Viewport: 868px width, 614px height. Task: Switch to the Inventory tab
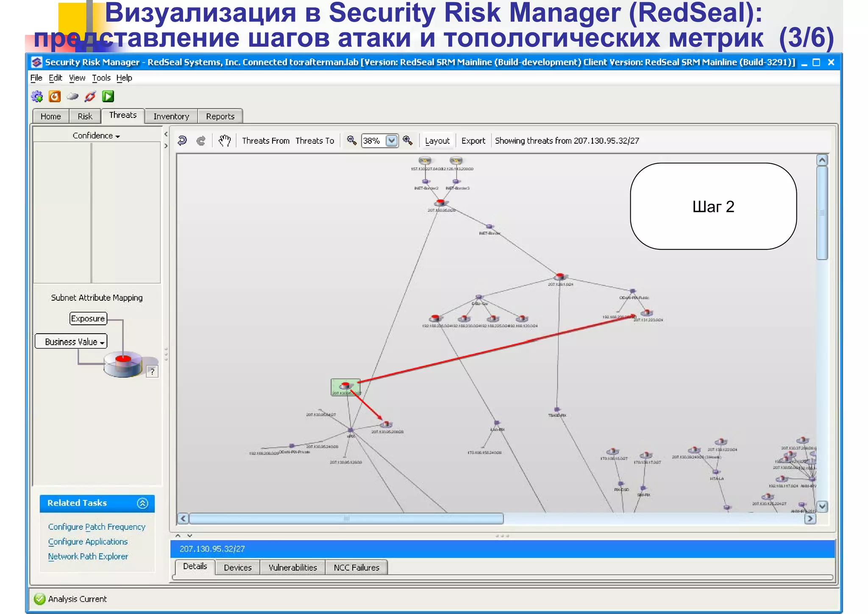[x=171, y=116]
